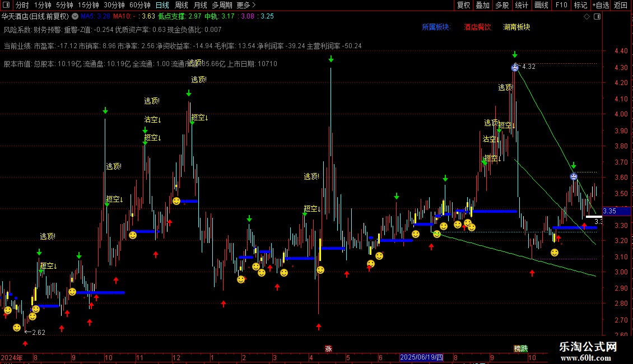The width and height of the screenshot is (633, 364).
Task: Open the indicator dropdown beside 华天酒店 title
Action: point(75,16)
